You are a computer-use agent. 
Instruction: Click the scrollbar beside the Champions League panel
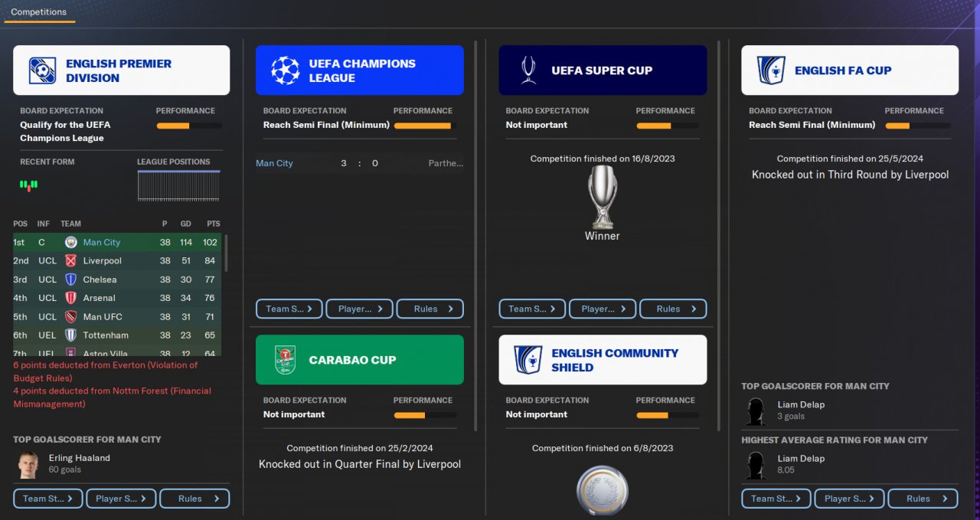pyautogui.click(x=476, y=236)
